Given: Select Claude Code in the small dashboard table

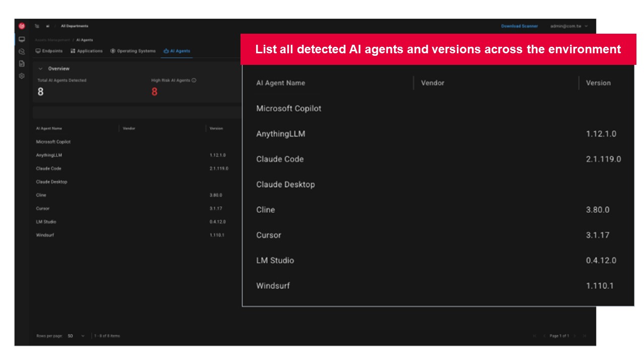Looking at the screenshot, I should click(x=49, y=168).
